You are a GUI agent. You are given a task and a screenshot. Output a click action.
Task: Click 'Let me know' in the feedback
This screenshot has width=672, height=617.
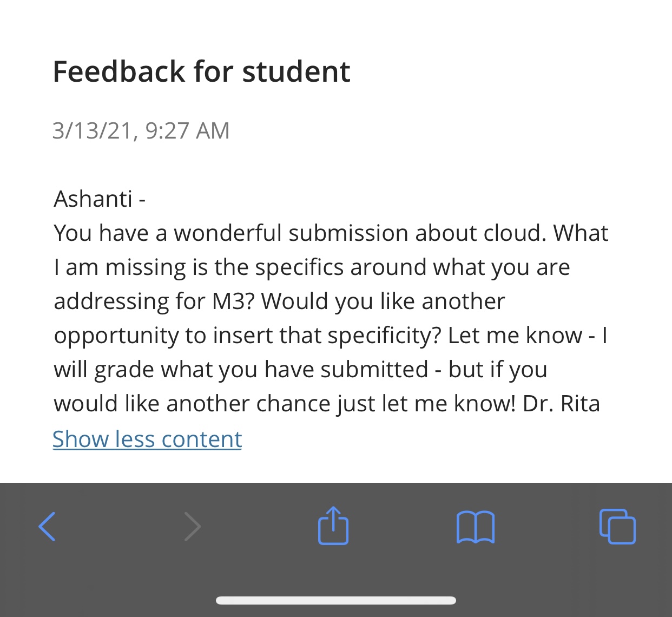coord(515,335)
